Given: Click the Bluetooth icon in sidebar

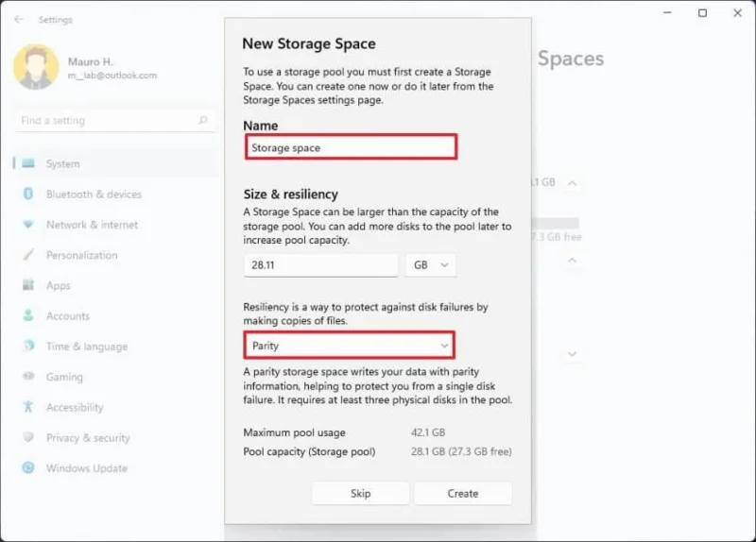Looking at the screenshot, I should [x=28, y=194].
